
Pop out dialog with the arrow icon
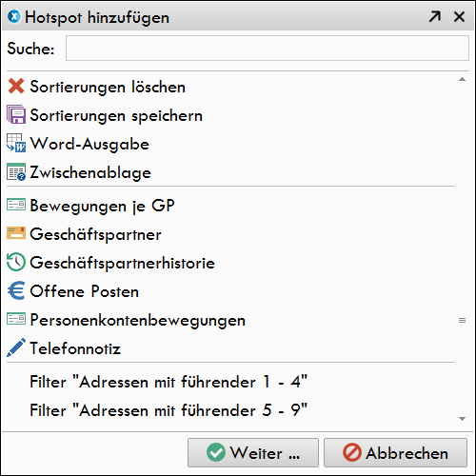435,16
